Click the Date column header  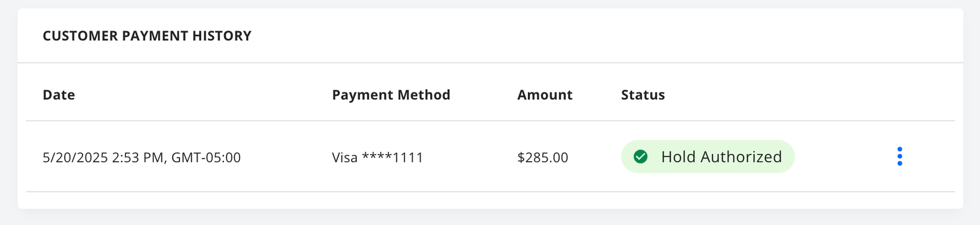tap(59, 95)
